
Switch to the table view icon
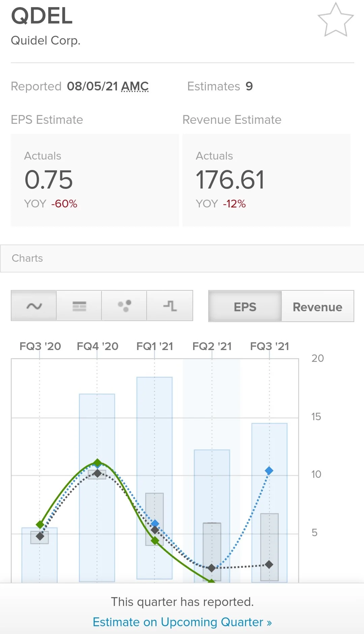point(79,306)
